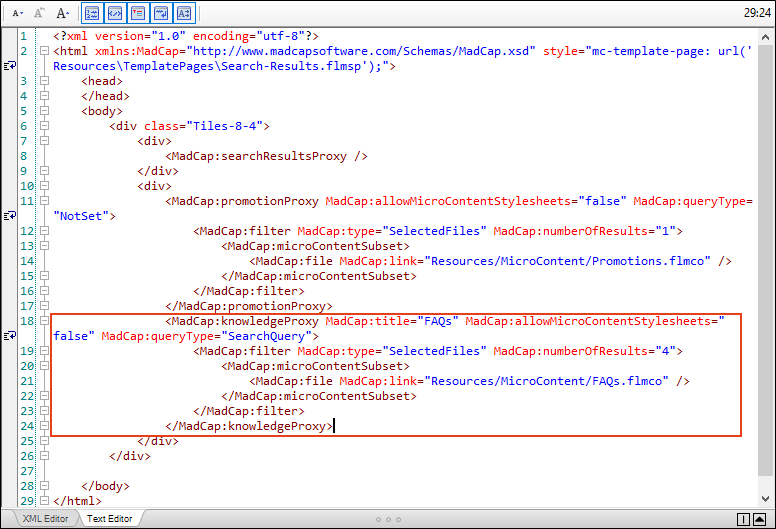The width and height of the screenshot is (776, 529).
Task: Click the expand arrow icon at bottom right
Action: [760, 519]
